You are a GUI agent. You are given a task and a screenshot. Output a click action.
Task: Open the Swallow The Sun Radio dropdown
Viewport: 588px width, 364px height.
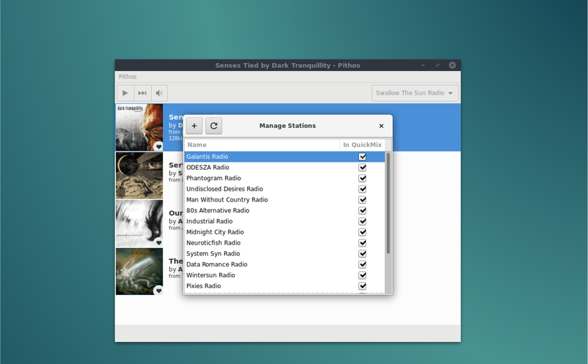click(x=415, y=93)
